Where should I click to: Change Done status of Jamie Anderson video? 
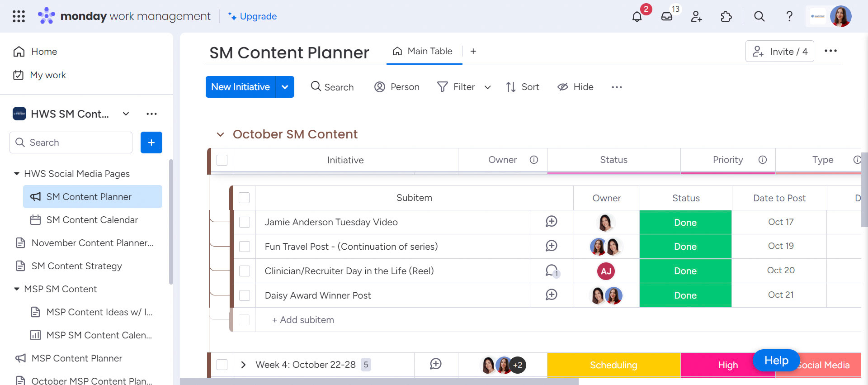685,222
